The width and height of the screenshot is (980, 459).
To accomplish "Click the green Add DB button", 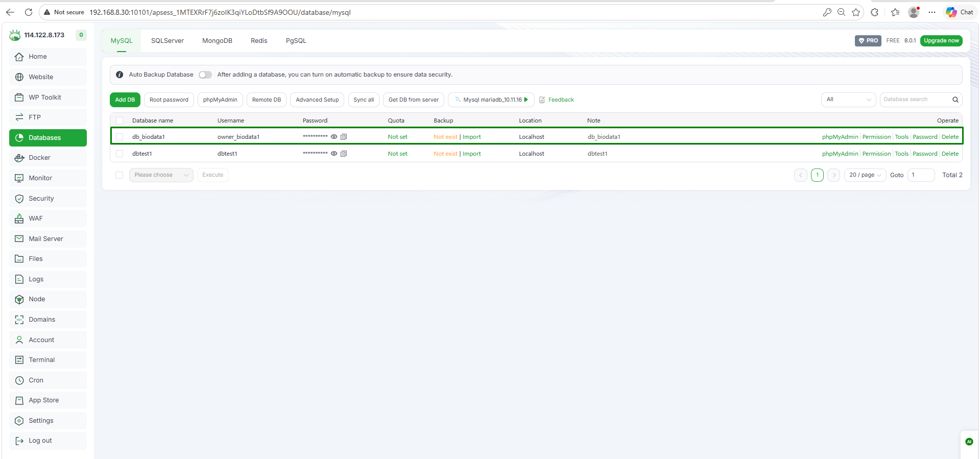I will [125, 100].
